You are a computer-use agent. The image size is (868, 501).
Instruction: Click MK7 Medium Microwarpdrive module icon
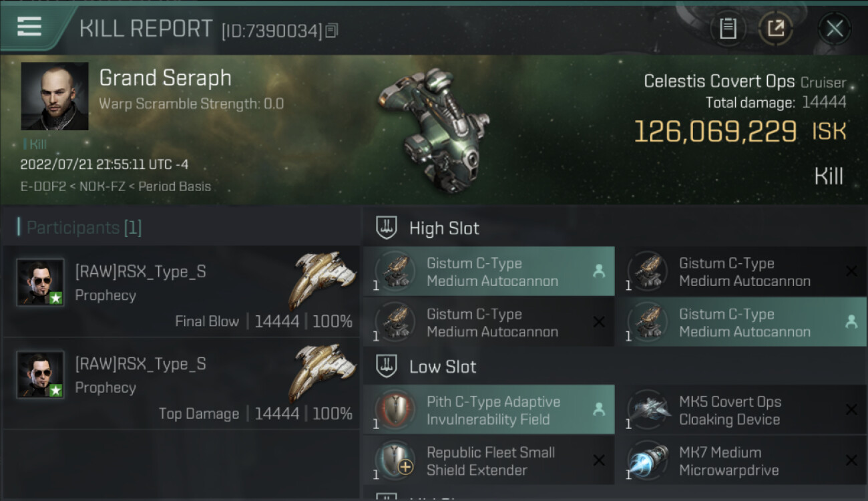click(648, 461)
